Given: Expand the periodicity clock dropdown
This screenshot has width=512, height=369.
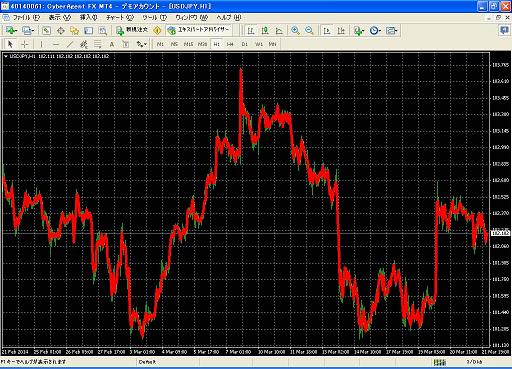Looking at the screenshot, I should click(x=375, y=31).
